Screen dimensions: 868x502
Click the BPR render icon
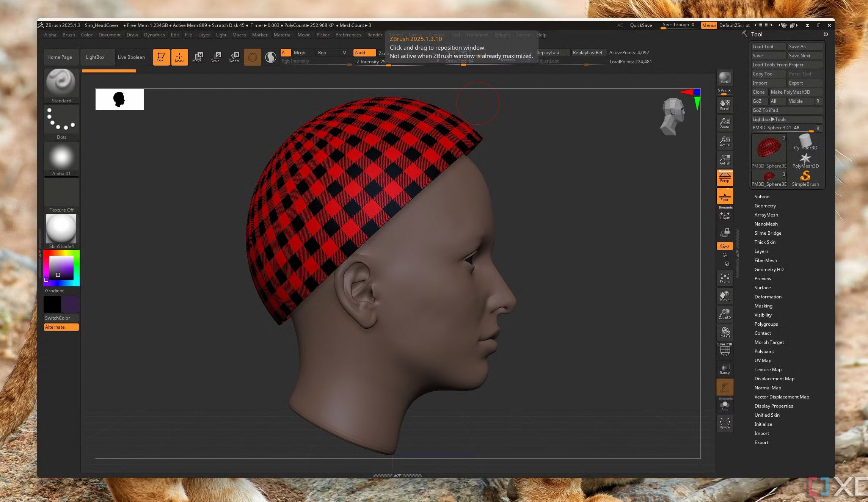(725, 78)
